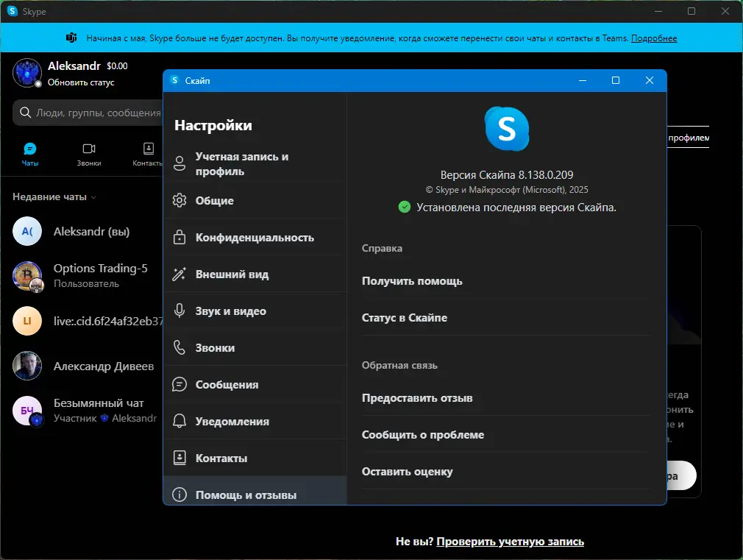
Task: Click the magic wand icon for appearance
Action: pos(179,274)
